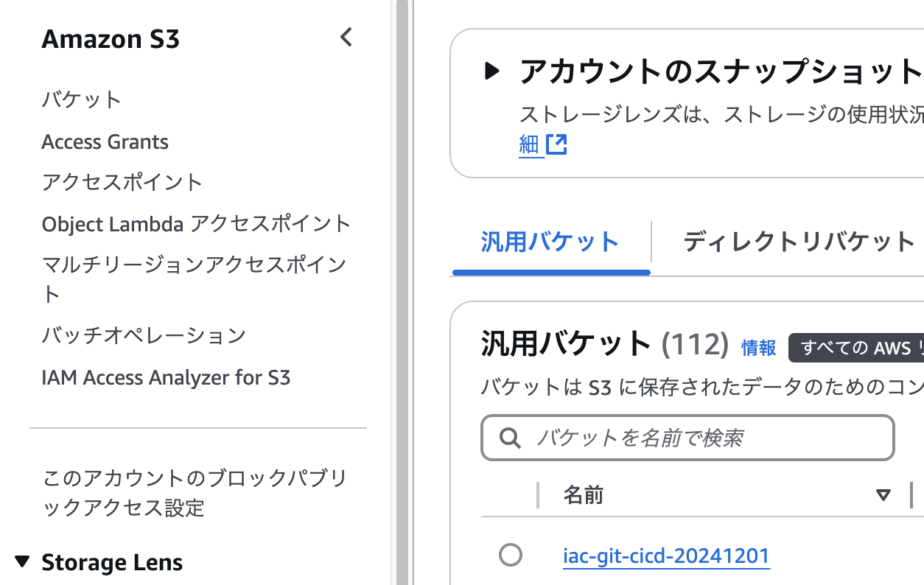This screenshot has height=585, width=924.
Task: Open バッチオペレーション in the sidebar
Action: [144, 335]
